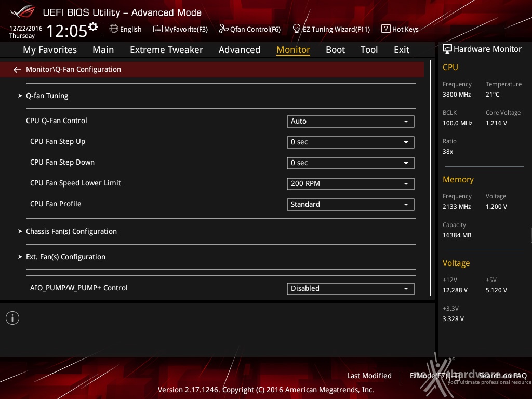Click the Hardware Monitor display icon

(447, 49)
